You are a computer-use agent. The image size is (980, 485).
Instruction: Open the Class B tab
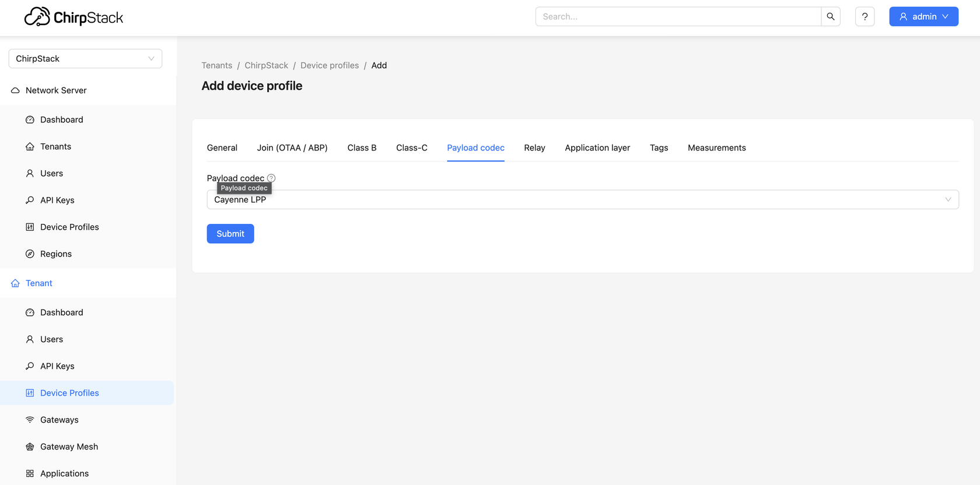coord(362,148)
